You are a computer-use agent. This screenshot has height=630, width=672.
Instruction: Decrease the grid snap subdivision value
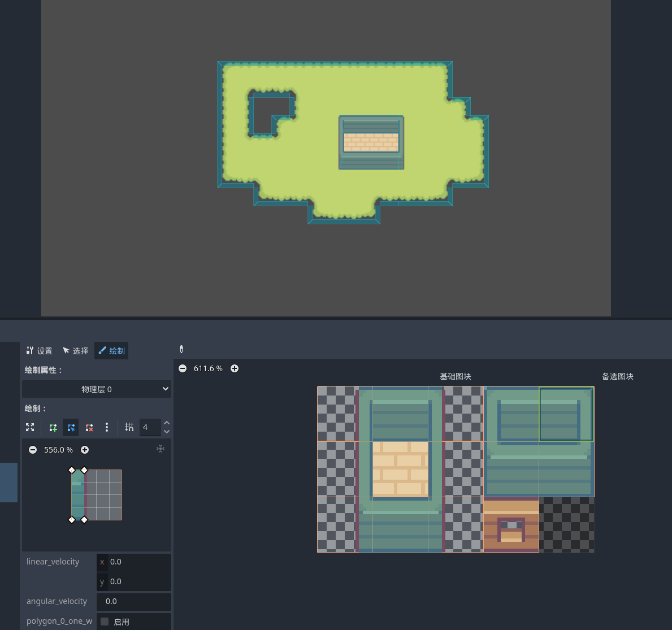[167, 432]
